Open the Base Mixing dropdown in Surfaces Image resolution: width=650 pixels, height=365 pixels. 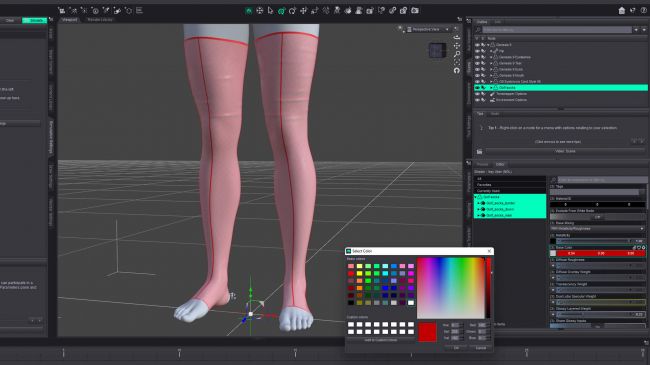[597, 229]
